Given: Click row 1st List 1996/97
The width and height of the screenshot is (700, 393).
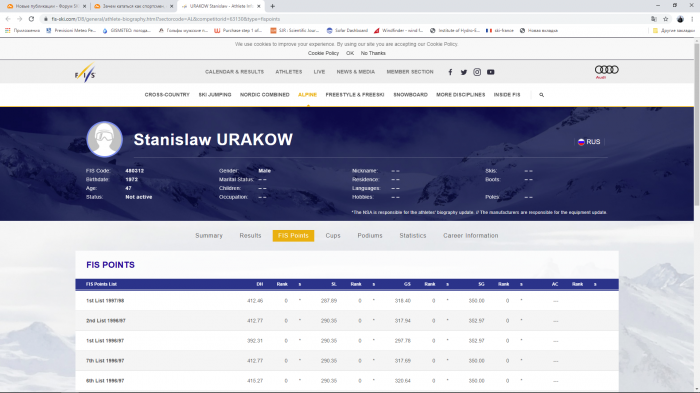Looking at the screenshot, I should pos(347,341).
